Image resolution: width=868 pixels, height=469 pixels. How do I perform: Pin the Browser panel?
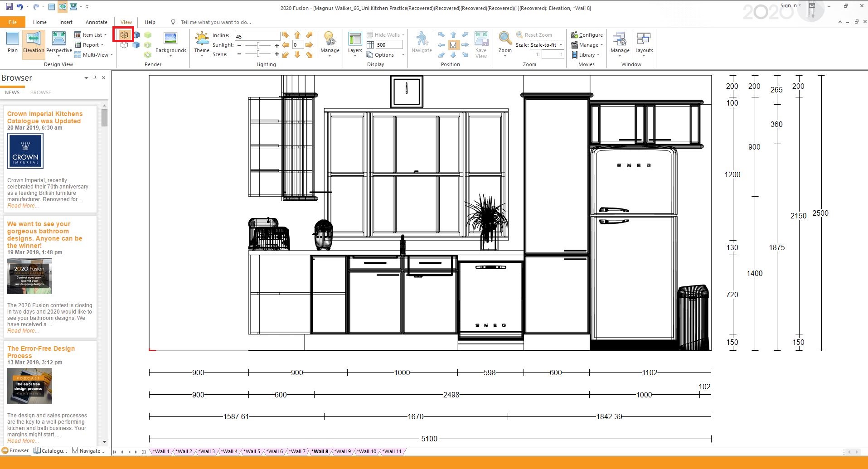coord(95,78)
